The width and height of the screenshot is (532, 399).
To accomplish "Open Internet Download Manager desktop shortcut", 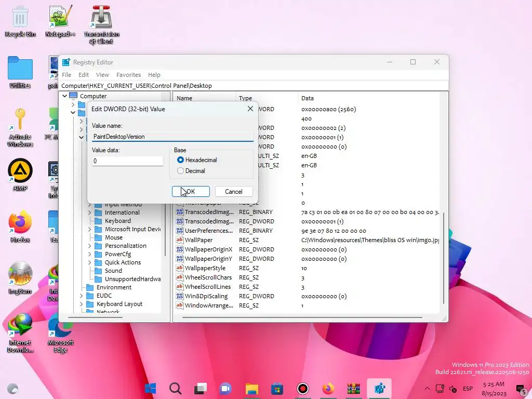I will pos(20,332).
